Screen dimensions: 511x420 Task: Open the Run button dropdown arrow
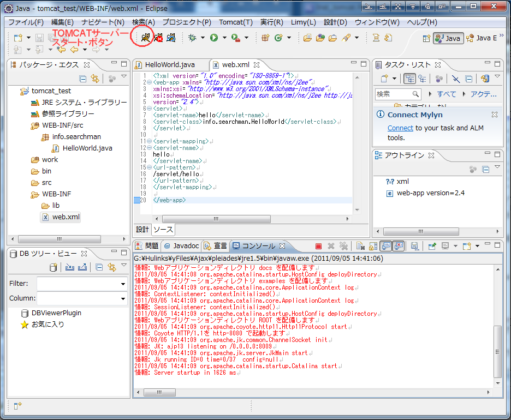224,38
